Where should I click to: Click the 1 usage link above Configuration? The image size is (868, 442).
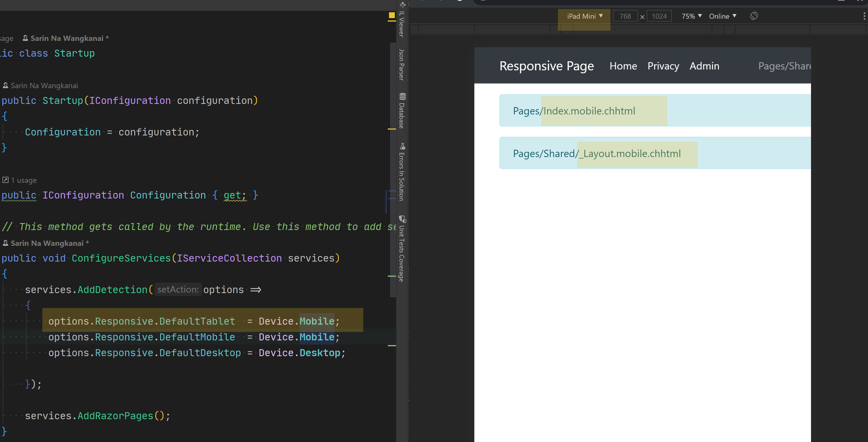(x=24, y=180)
